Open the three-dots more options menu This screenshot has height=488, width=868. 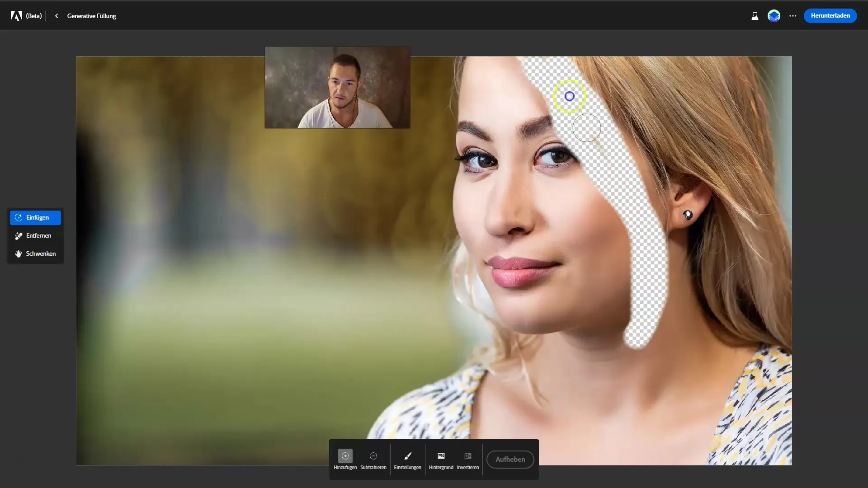(793, 16)
